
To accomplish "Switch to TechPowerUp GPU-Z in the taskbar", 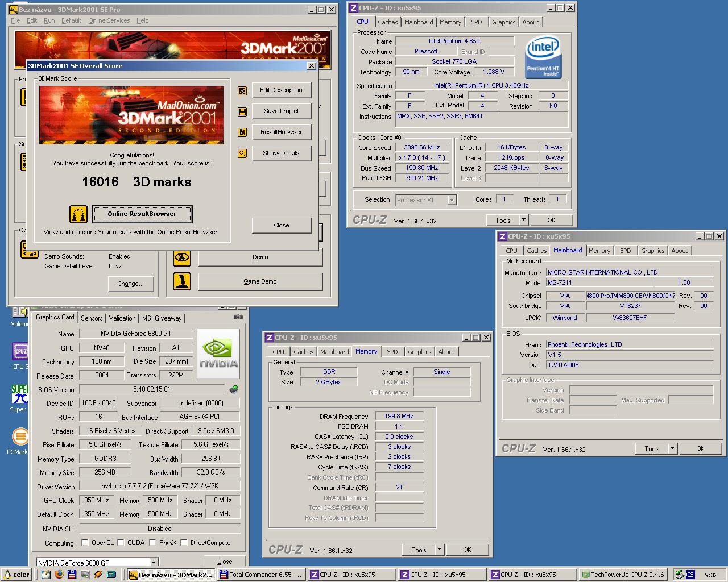I will tap(624, 575).
